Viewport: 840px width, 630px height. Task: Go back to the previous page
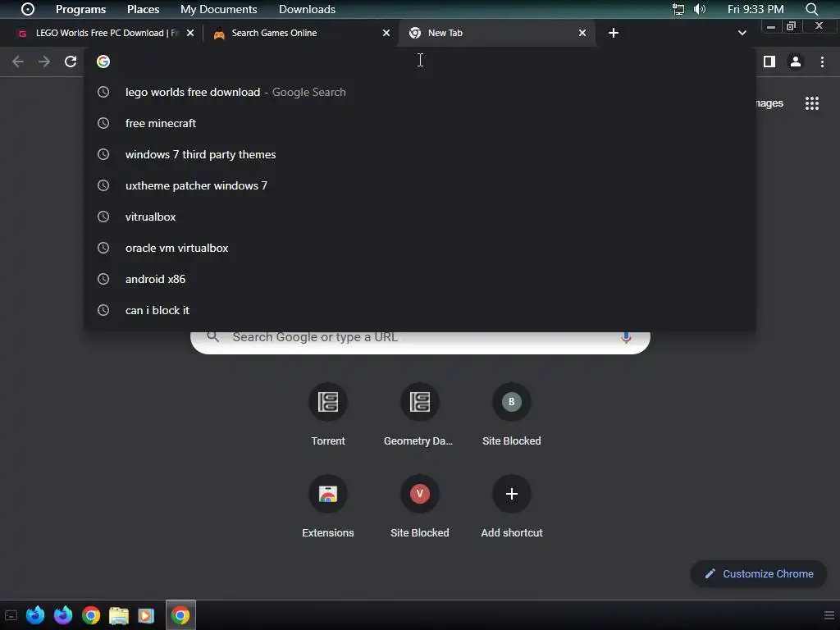18,62
